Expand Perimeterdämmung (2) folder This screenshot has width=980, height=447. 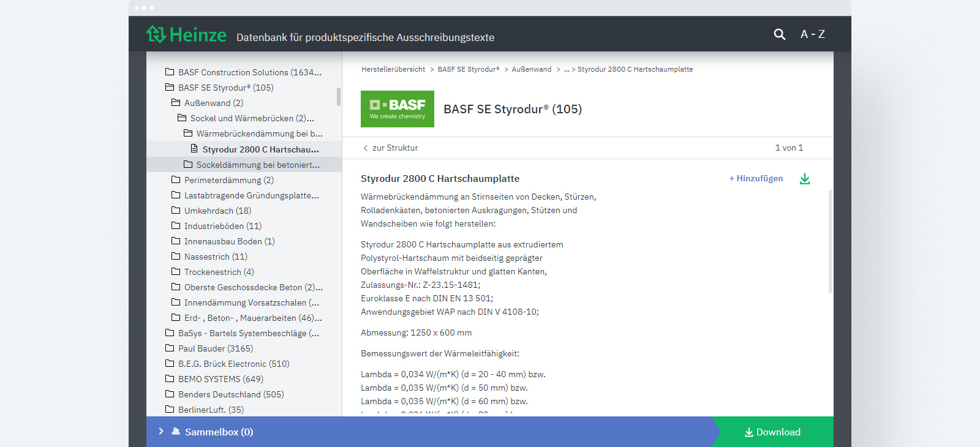point(222,180)
